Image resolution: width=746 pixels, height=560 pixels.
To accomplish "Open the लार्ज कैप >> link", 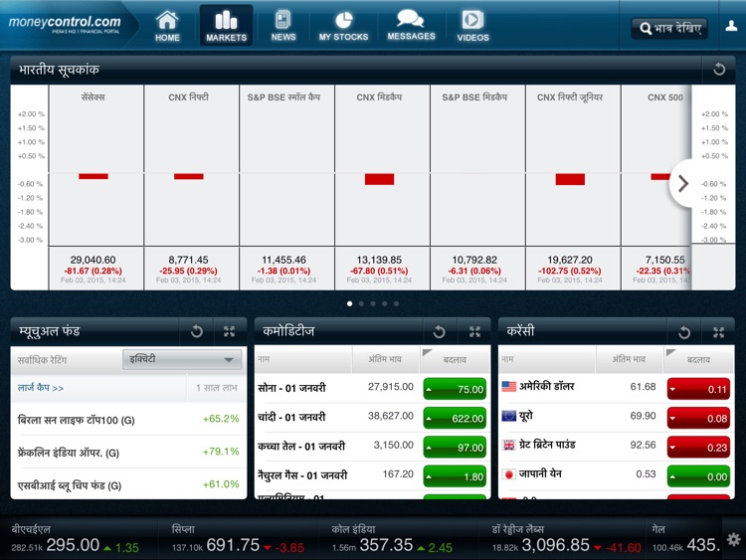I will (x=41, y=388).
